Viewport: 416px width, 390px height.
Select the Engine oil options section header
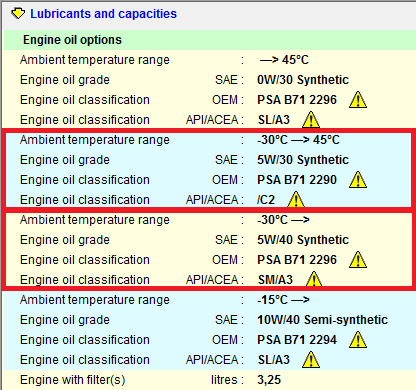(72, 40)
